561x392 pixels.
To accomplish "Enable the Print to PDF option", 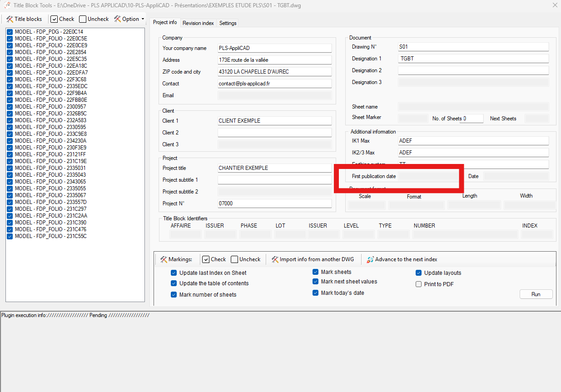I will [x=418, y=284].
